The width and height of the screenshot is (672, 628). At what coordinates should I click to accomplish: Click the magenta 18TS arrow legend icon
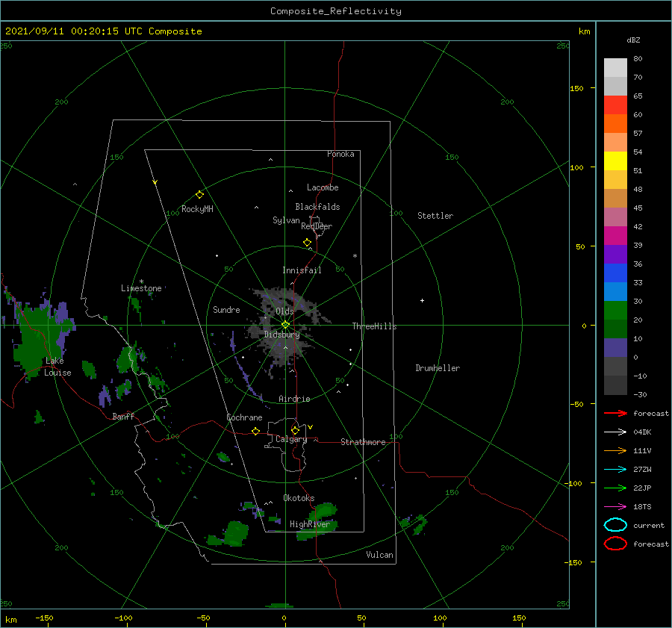click(x=615, y=507)
